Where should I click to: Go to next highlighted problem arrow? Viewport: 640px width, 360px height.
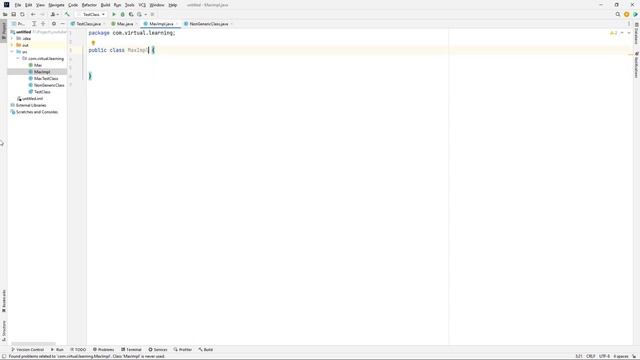click(629, 33)
